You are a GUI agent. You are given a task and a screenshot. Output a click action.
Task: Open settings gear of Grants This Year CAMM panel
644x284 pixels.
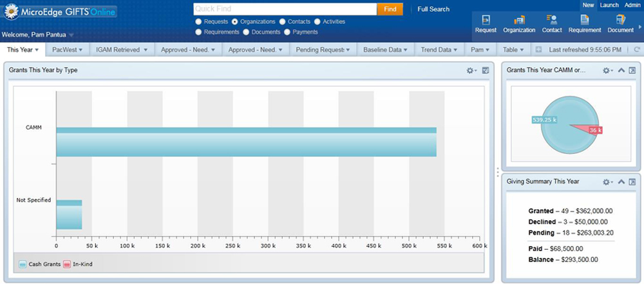pos(607,71)
